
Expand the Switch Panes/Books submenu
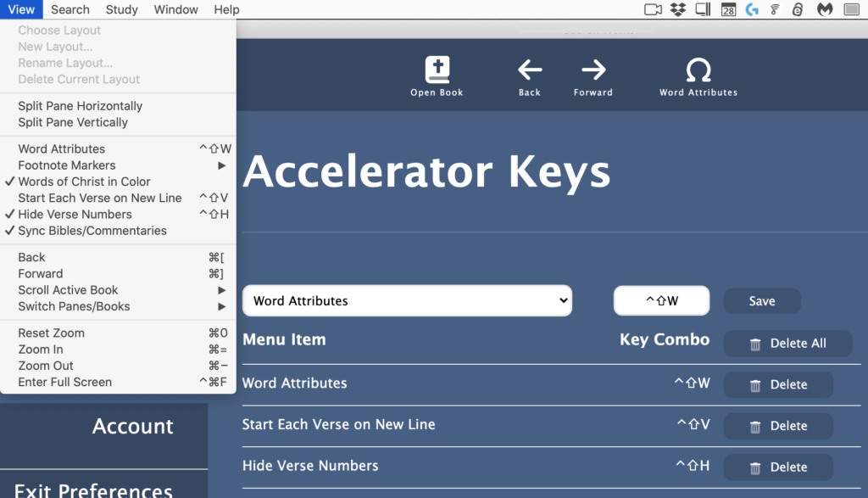point(118,306)
